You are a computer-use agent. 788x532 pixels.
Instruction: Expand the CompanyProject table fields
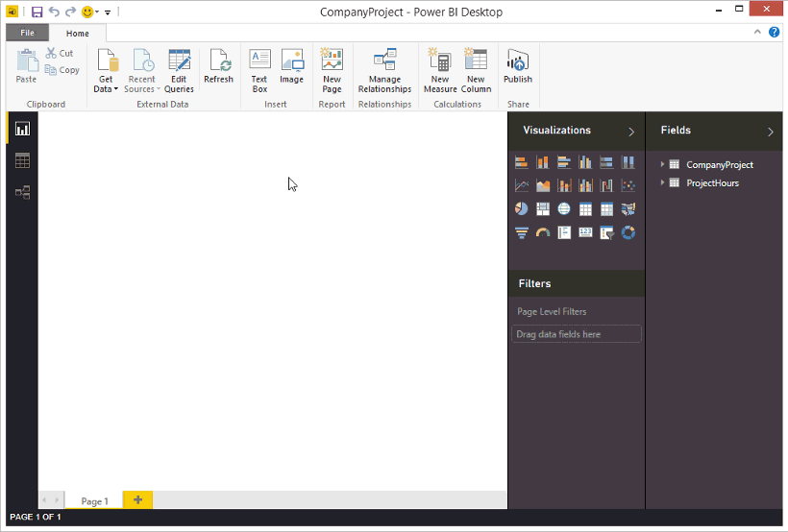(662, 164)
